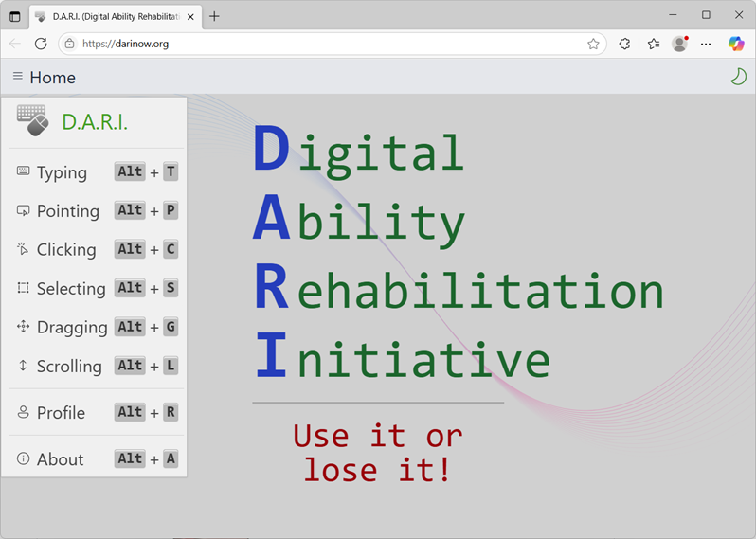
Task: Click the D.A.R.I. keyboard-mouse logo
Action: point(33,120)
